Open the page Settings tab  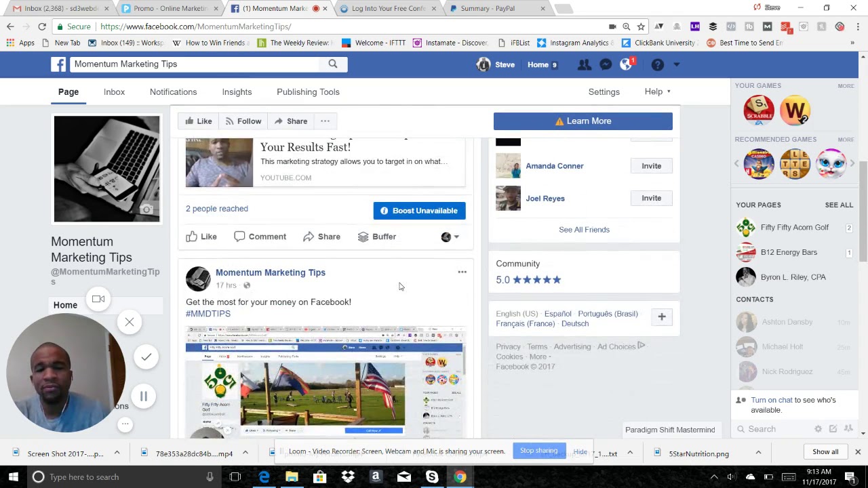[604, 91]
